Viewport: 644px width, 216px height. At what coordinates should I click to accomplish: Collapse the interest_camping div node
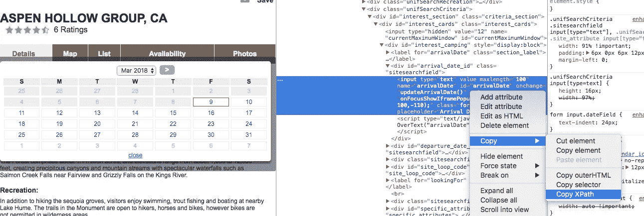click(x=382, y=45)
